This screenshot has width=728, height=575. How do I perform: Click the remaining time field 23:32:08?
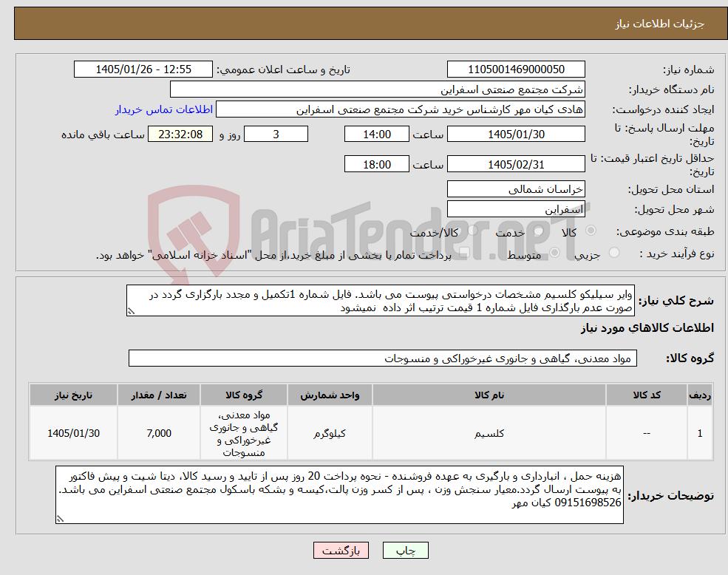pyautogui.click(x=180, y=135)
